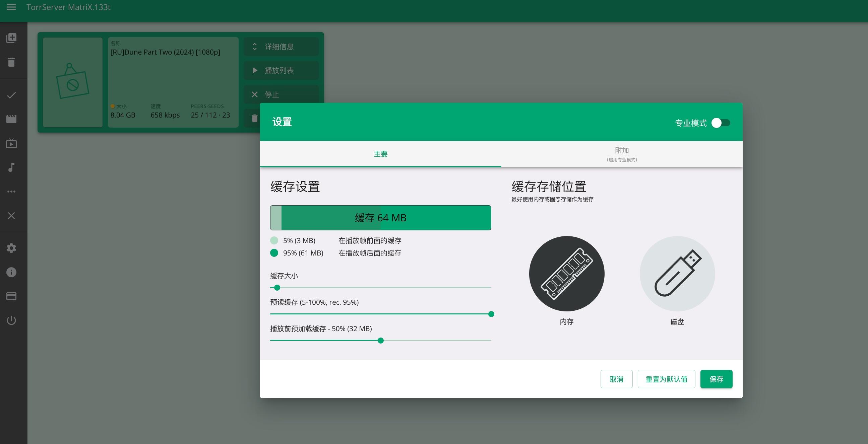Switch to the 主要 tab
Screen dimensions: 868x444
pos(380,154)
